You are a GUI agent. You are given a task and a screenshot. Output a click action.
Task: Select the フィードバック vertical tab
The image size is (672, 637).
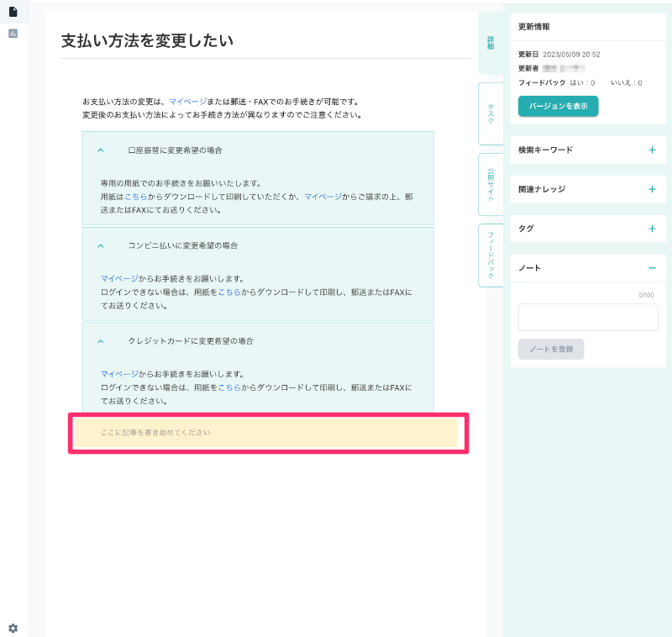[491, 255]
